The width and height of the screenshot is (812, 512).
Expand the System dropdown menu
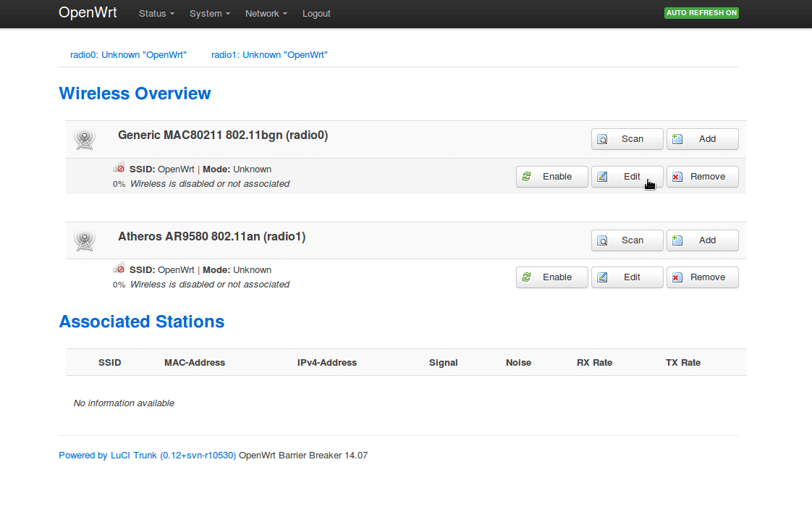(x=210, y=14)
